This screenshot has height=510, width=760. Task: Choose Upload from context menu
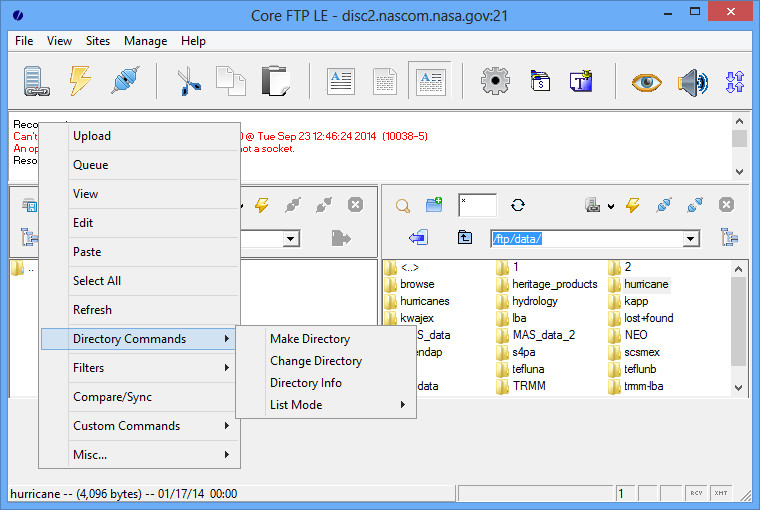(140, 136)
